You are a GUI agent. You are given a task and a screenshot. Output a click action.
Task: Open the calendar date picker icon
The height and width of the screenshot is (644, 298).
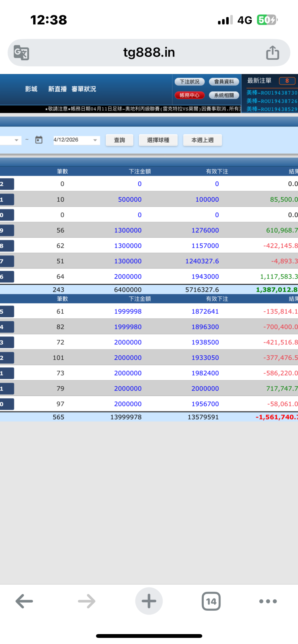click(x=39, y=140)
